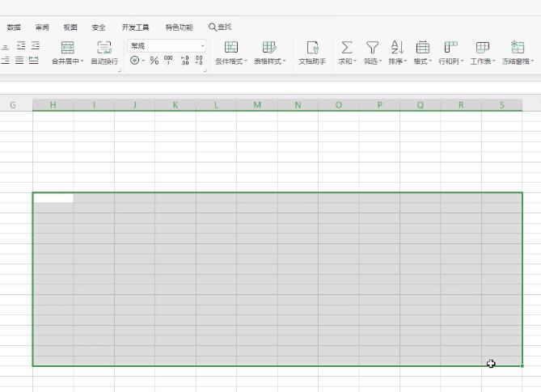The width and height of the screenshot is (541, 392).
Task: Click the 工作表 worksheet icon
Action: point(482,47)
